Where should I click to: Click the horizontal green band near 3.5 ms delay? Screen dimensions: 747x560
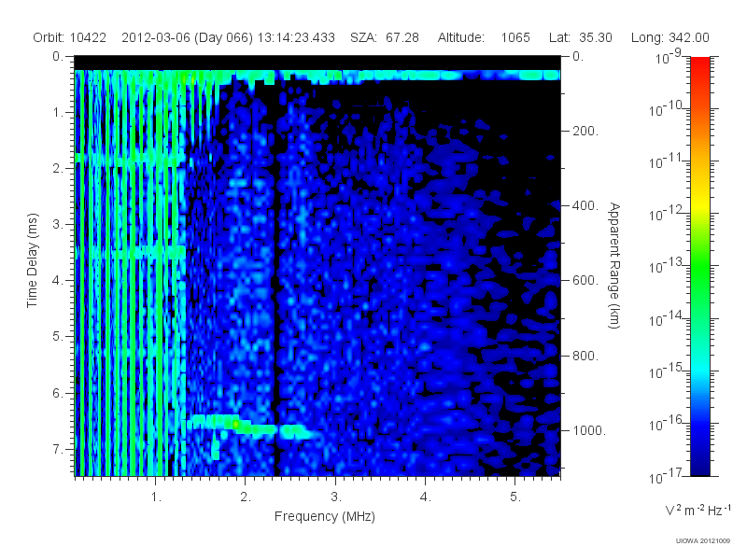pyautogui.click(x=130, y=251)
